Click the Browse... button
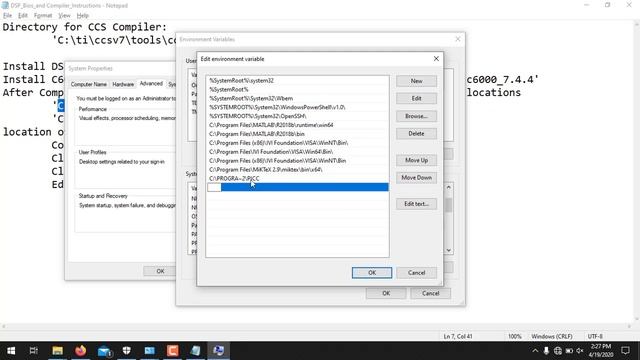This screenshot has width=640, height=360. 416,116
